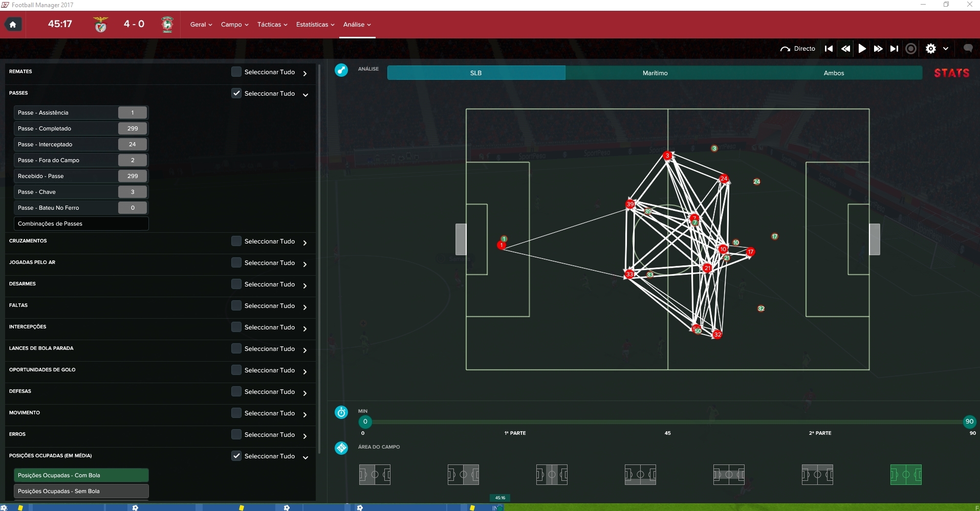Click the Área do Campo icon
Screen dimensions: 980x511
click(x=341, y=448)
